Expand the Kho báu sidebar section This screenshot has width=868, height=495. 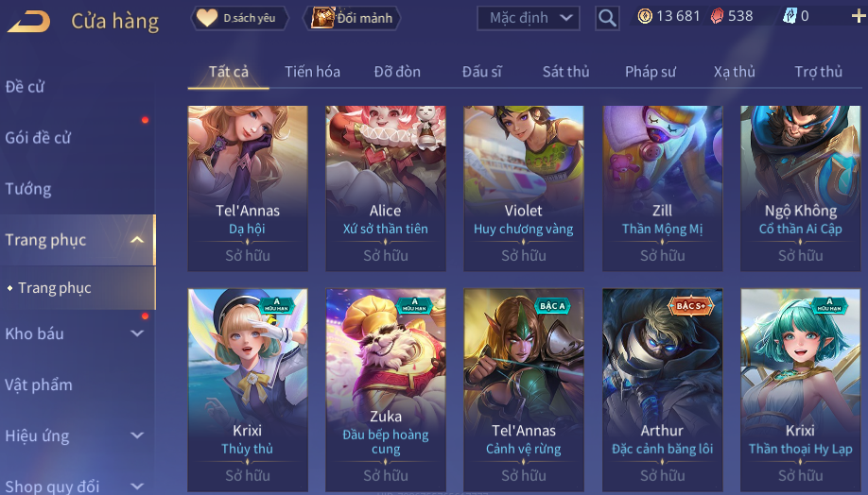coord(137,333)
